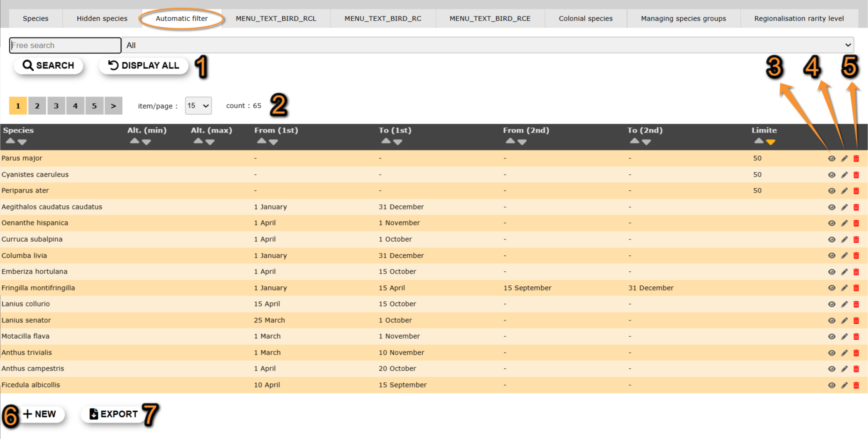Sort From (1st) column descending

tap(274, 142)
